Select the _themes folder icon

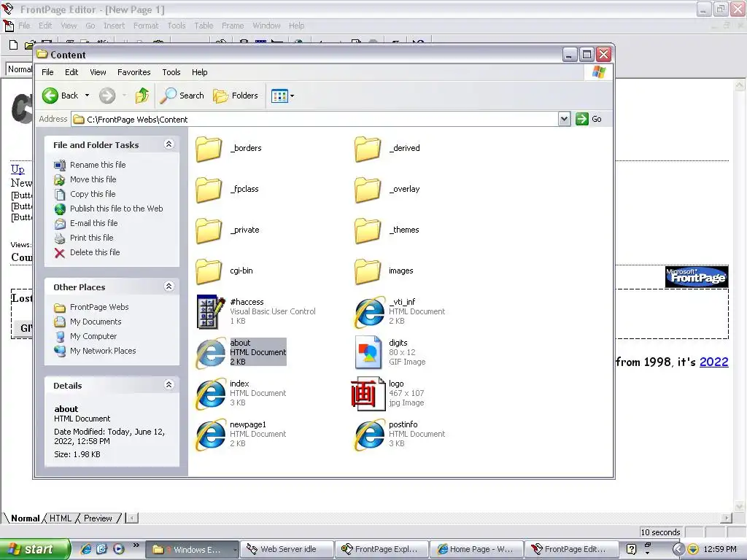point(368,230)
